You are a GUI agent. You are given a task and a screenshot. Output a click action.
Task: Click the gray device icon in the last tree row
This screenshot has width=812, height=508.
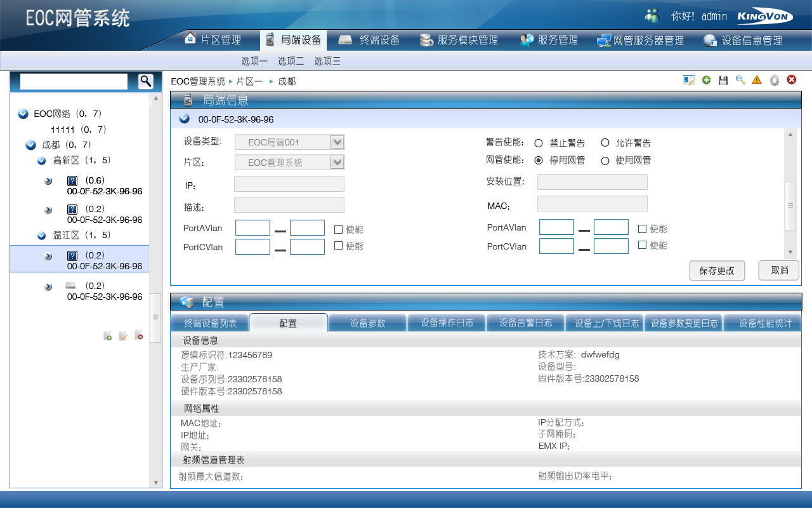point(71,286)
